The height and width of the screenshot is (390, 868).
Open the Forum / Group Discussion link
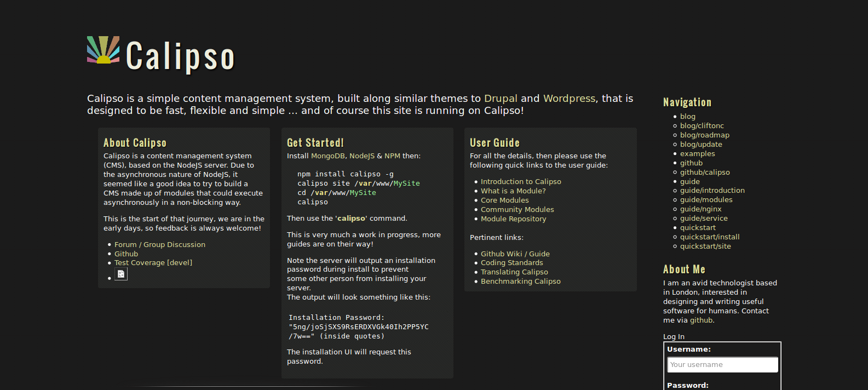coord(160,245)
